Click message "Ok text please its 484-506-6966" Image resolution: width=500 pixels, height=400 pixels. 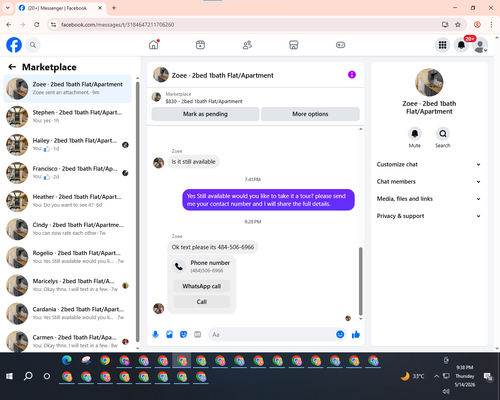(213, 247)
